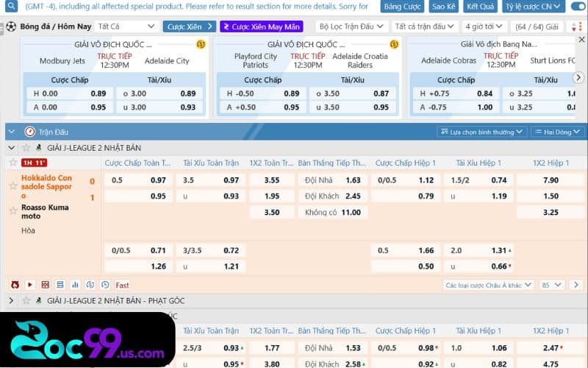588x368 pixels.
Task: Open the list view icon in match toolbar
Action: [60, 285]
